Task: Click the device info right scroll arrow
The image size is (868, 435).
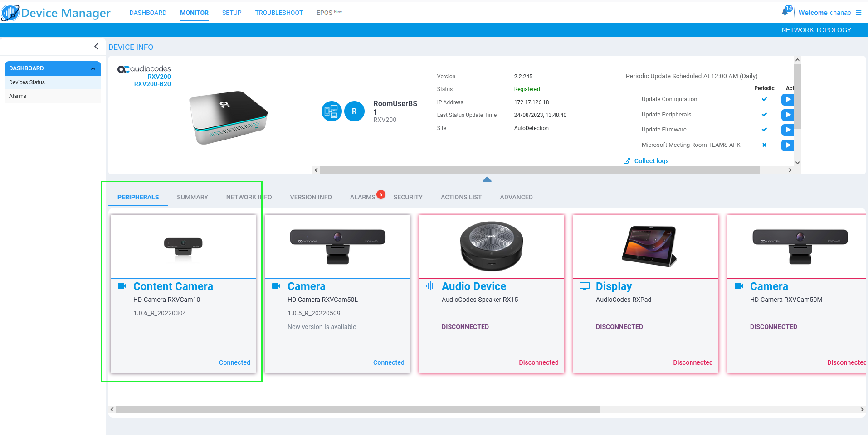Action: [x=790, y=170]
